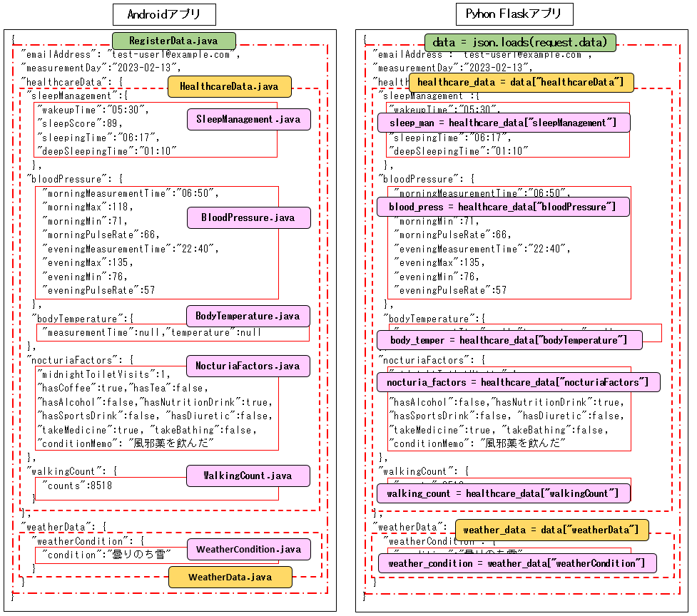Image resolution: width=697 pixels, height=616 pixels.
Task: Click walking_count = healthcare_data["walkingCount"] label
Action: [504, 493]
